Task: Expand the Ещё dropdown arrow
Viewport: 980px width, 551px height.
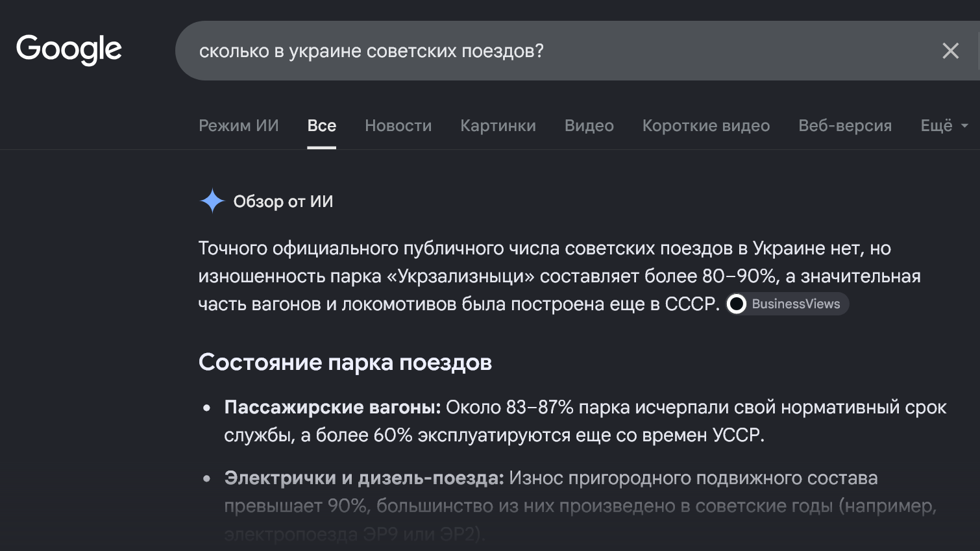Action: (964, 126)
